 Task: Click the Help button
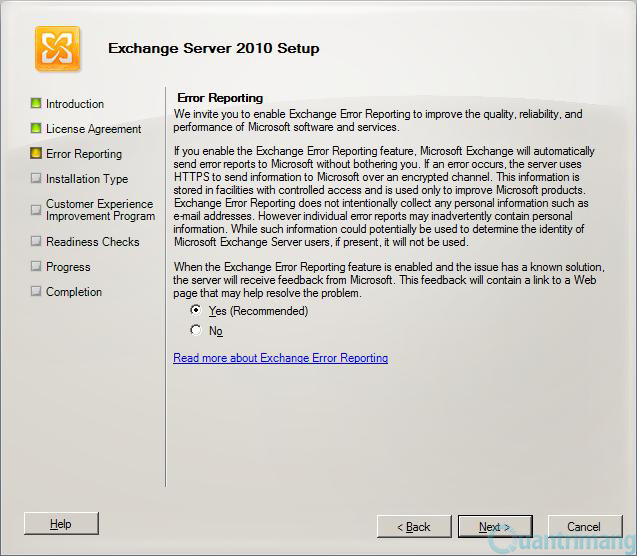tap(61, 524)
